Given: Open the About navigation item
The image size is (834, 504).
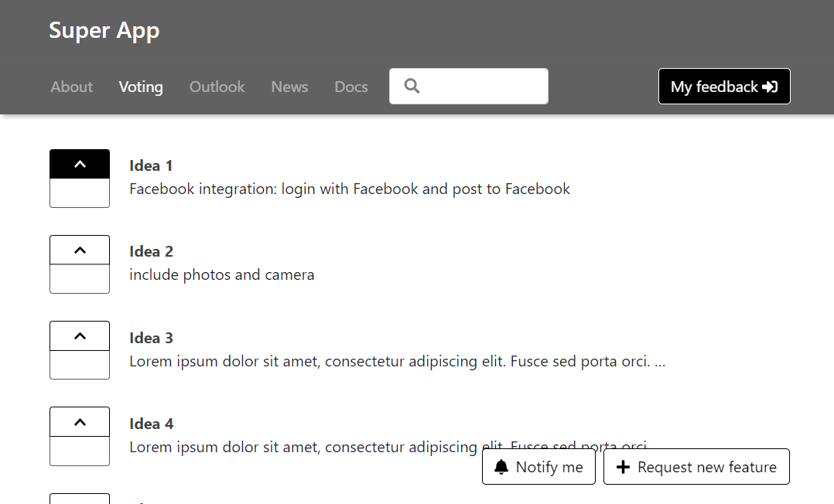Looking at the screenshot, I should click(72, 87).
